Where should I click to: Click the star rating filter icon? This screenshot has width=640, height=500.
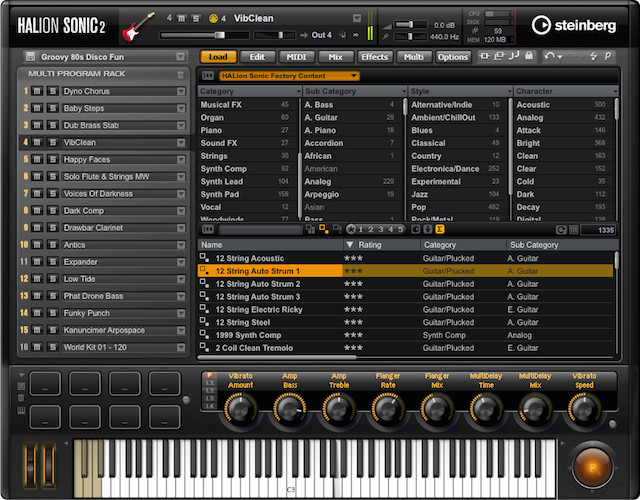351,229
